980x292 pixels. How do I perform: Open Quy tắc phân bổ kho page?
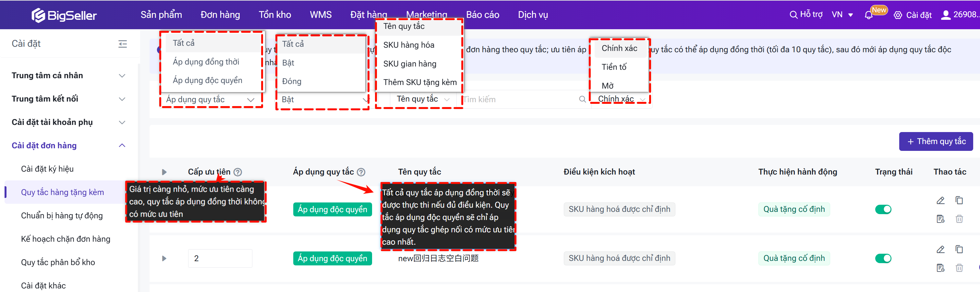tap(58, 263)
